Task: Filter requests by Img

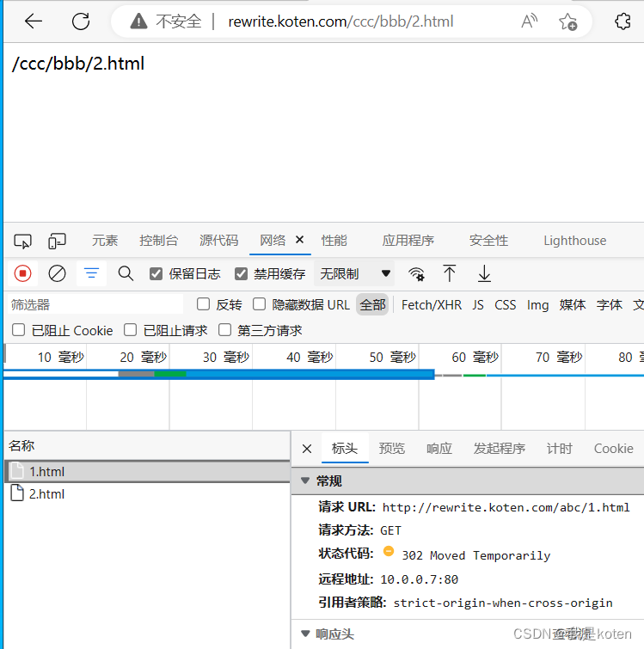Action: 537,305
